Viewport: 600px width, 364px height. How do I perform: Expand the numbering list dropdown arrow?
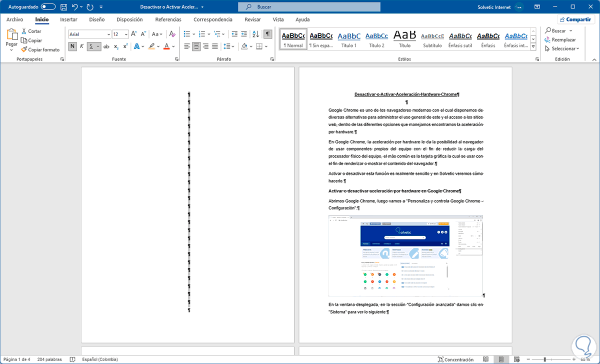(209, 34)
